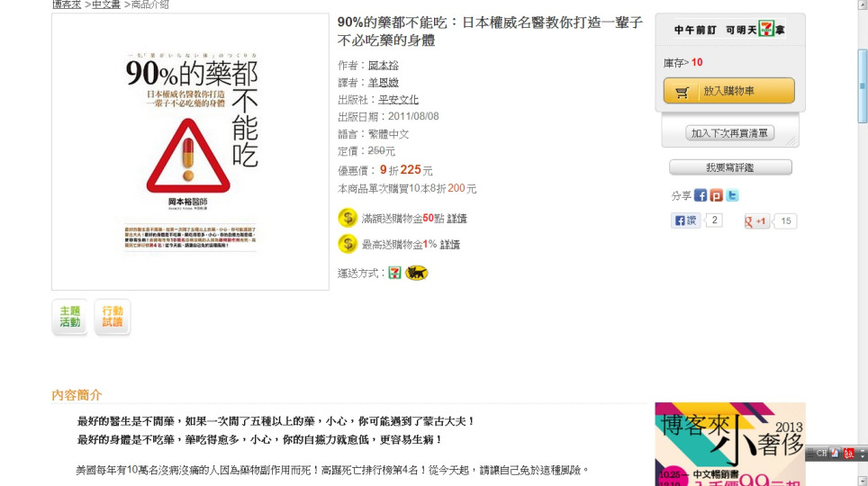The width and height of the screenshot is (868, 486).
Task: Click the gold coin icon beside 滿額送購物金
Action: [348, 218]
